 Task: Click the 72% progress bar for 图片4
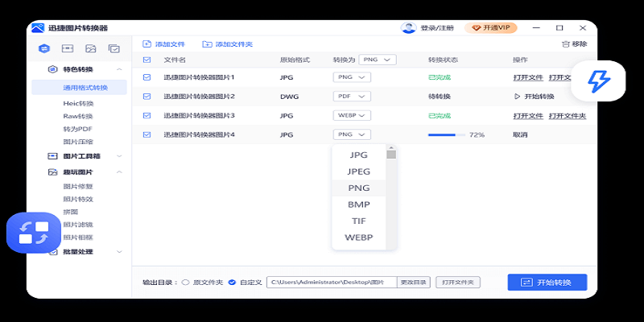tap(447, 134)
